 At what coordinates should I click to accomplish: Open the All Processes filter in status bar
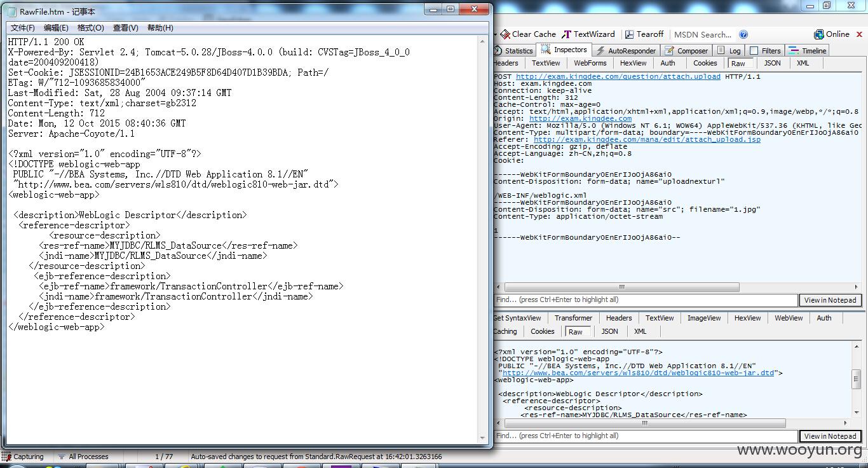pos(83,457)
